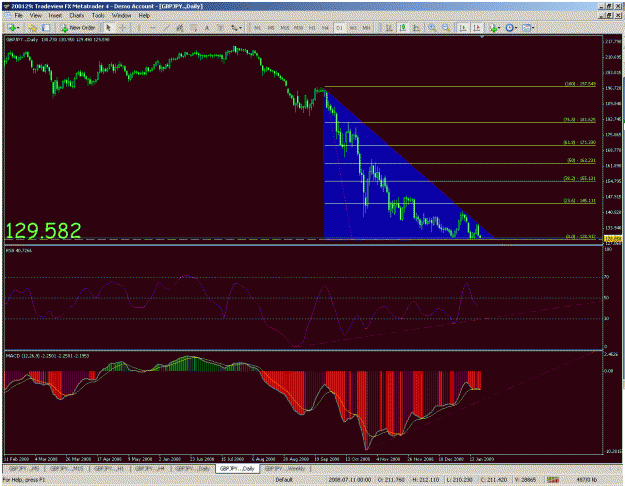Open the Insert menu
625x486 pixels.
click(x=55, y=16)
